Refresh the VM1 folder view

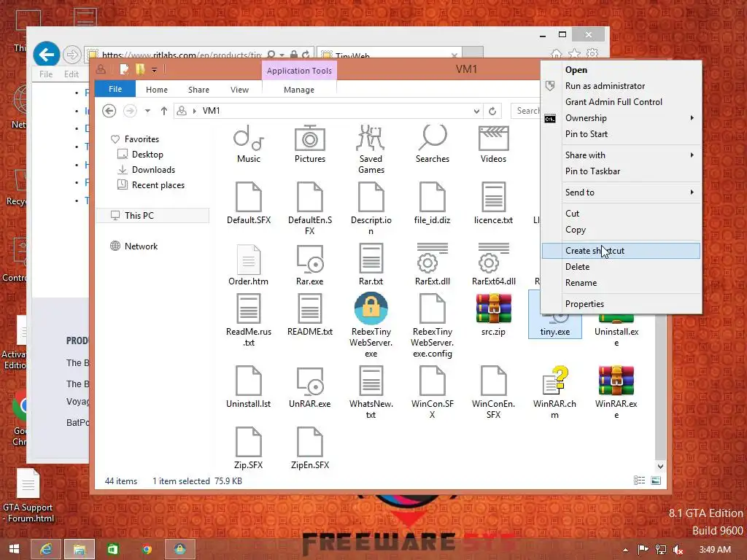click(492, 111)
